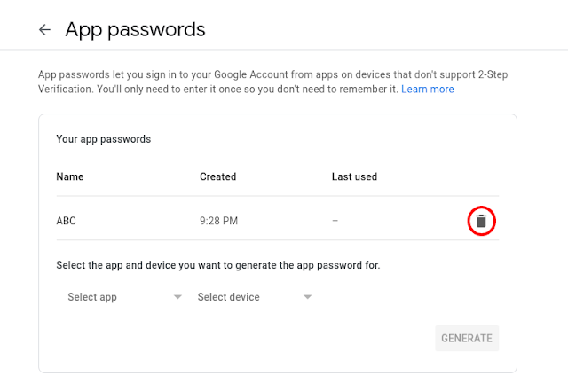Expand the Select device combo box
Image resolution: width=568 pixels, height=392 pixels.
point(254,297)
